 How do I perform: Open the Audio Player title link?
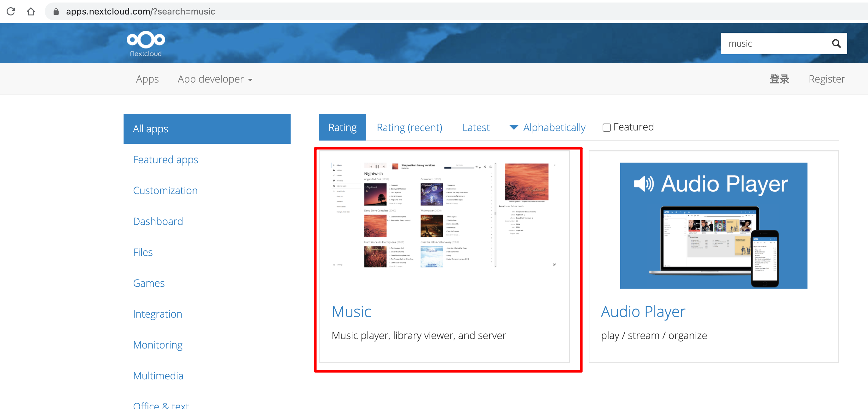(x=643, y=312)
